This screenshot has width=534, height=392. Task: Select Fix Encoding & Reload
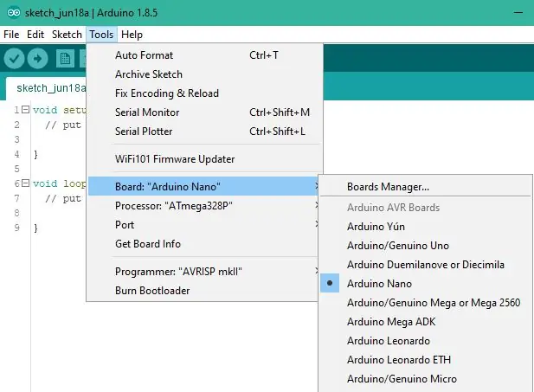coord(204,93)
